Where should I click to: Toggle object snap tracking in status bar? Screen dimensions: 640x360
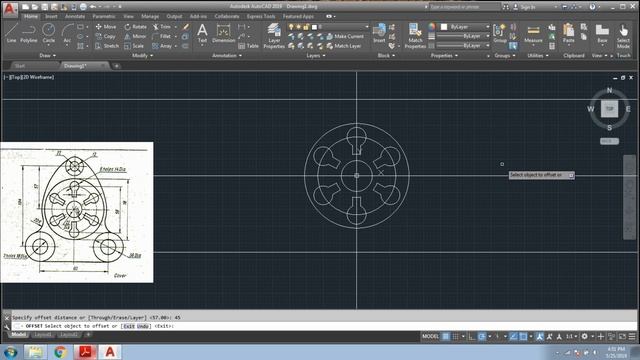coord(513,336)
